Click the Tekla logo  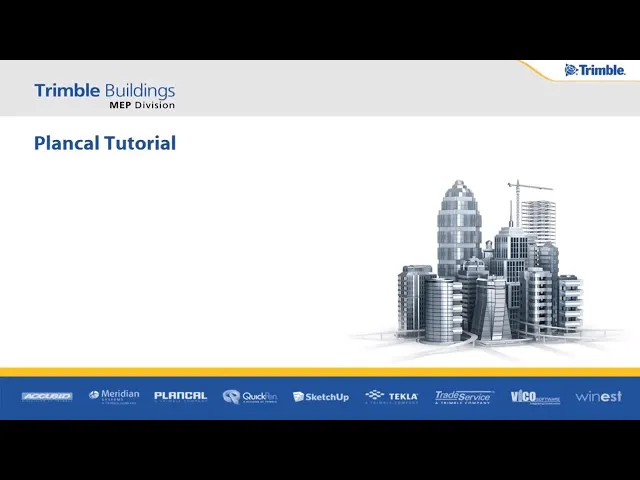[x=391, y=396]
